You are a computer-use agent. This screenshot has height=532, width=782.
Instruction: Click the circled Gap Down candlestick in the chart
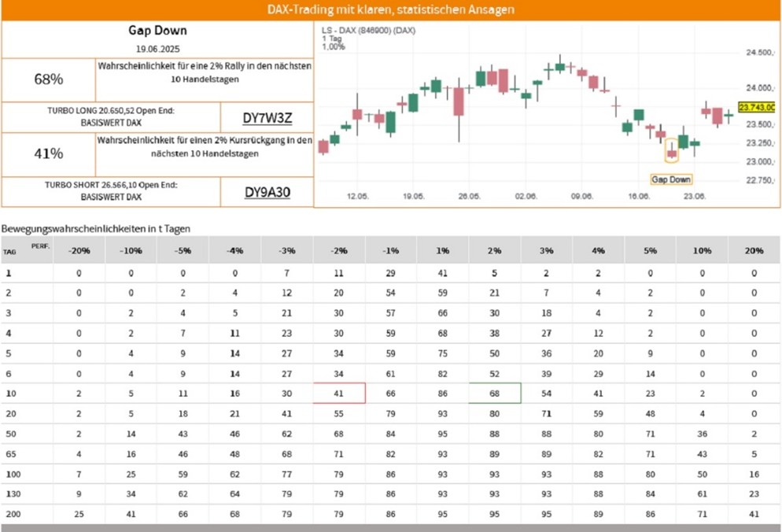[x=672, y=151]
